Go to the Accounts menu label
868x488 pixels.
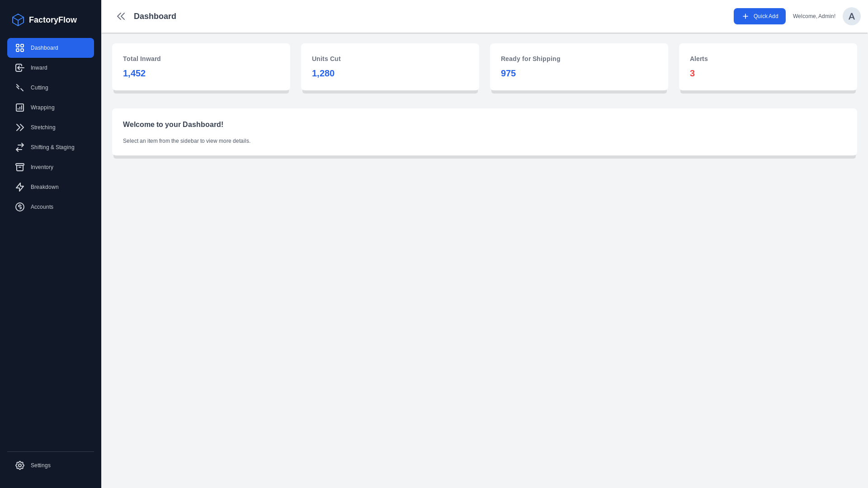pos(42,207)
